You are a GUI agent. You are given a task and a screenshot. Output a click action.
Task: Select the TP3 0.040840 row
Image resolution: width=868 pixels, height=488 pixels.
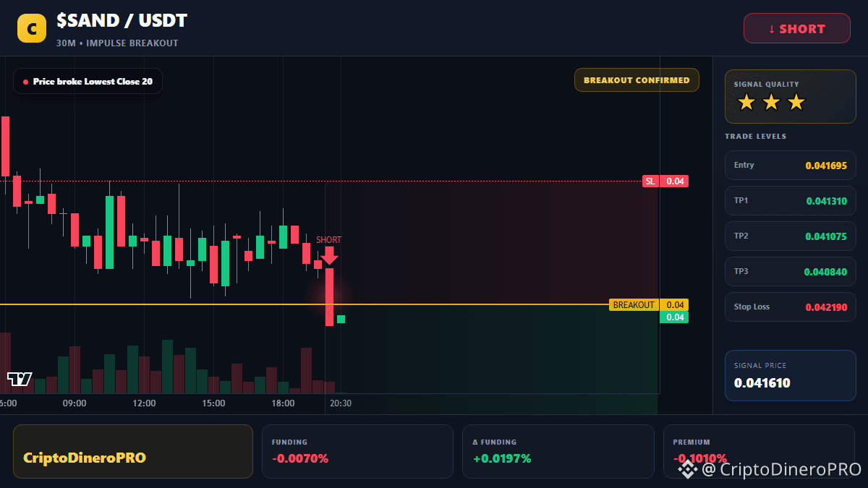point(790,271)
